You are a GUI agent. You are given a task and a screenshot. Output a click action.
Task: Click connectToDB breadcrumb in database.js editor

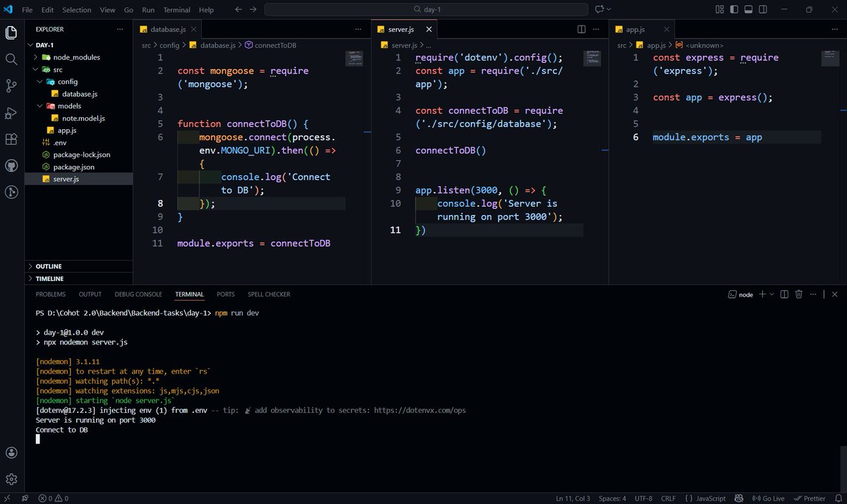270,45
